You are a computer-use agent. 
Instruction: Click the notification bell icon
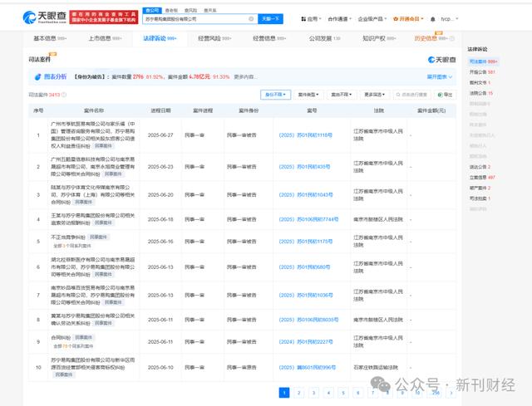[x=432, y=19]
